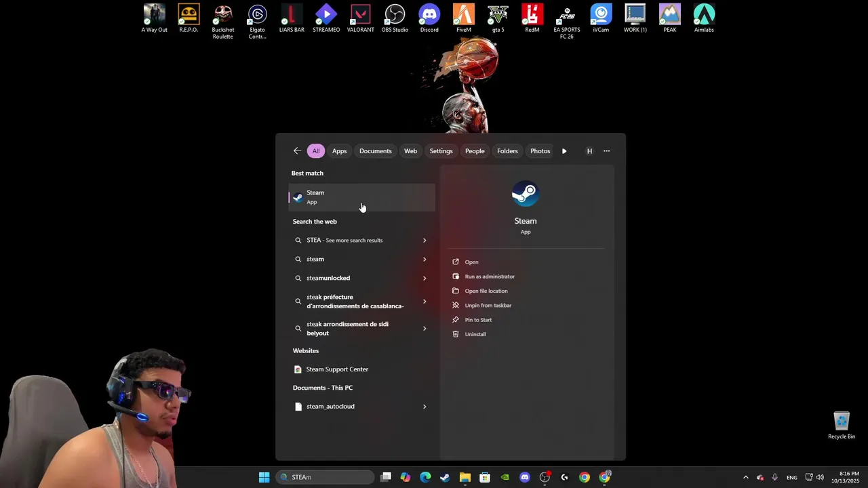Switch to Folders search filter
Image resolution: width=868 pixels, height=488 pixels.
click(x=507, y=151)
